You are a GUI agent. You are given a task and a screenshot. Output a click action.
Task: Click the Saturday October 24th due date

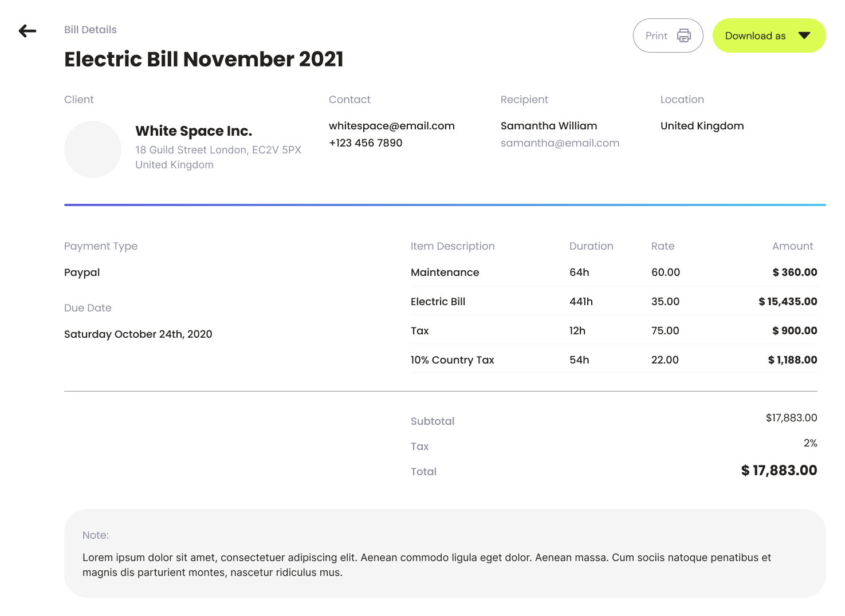(x=138, y=334)
